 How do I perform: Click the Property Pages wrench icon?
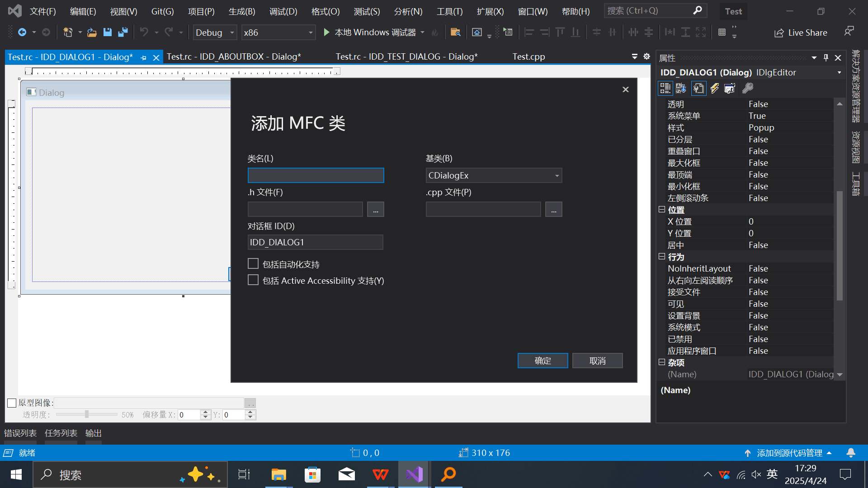(748, 88)
